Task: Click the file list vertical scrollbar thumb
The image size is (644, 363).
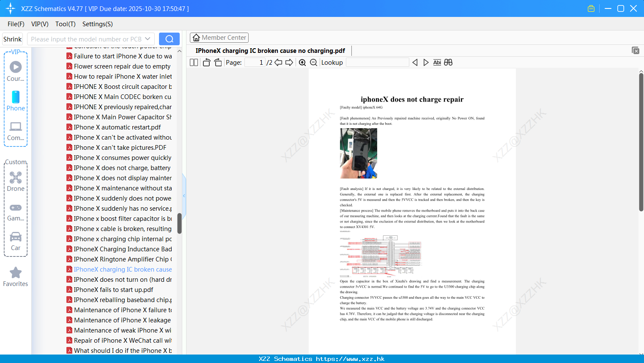Action: [179, 223]
